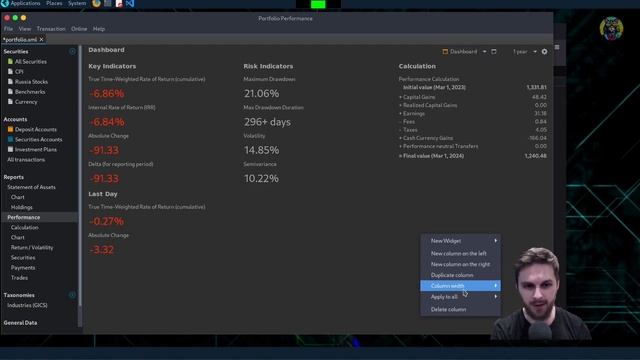Click the All Securities list icon

tap(10, 62)
